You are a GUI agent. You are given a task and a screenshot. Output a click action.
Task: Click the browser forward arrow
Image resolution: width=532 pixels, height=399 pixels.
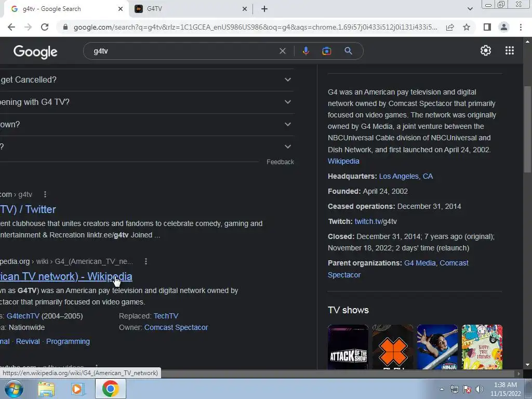28,27
